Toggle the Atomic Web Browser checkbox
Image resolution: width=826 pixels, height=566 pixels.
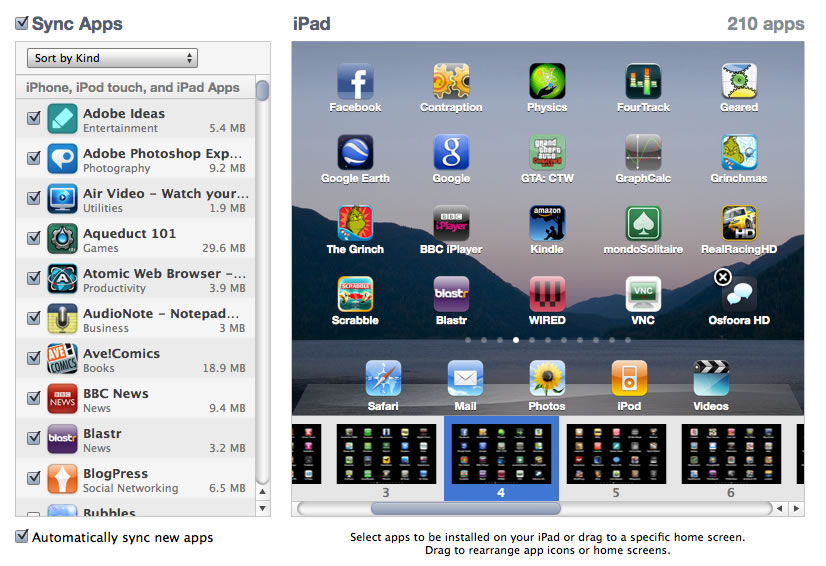pos(34,278)
